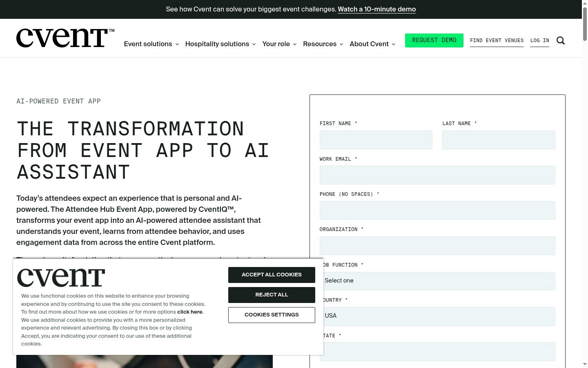Click the Reject All button

point(272,295)
